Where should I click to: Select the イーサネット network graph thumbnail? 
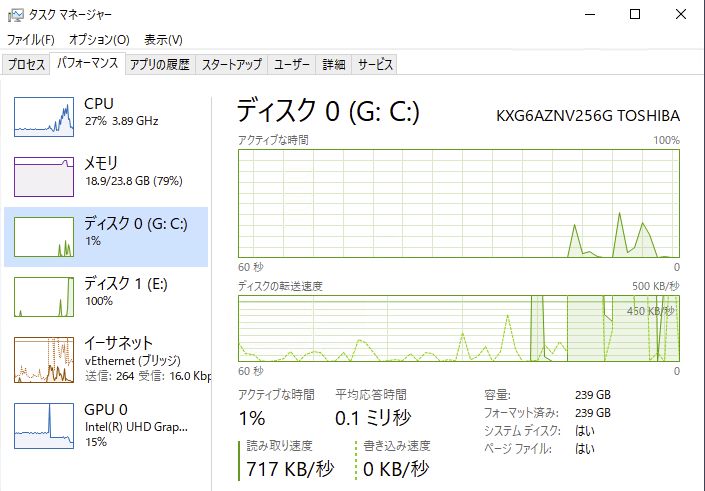coord(44,360)
